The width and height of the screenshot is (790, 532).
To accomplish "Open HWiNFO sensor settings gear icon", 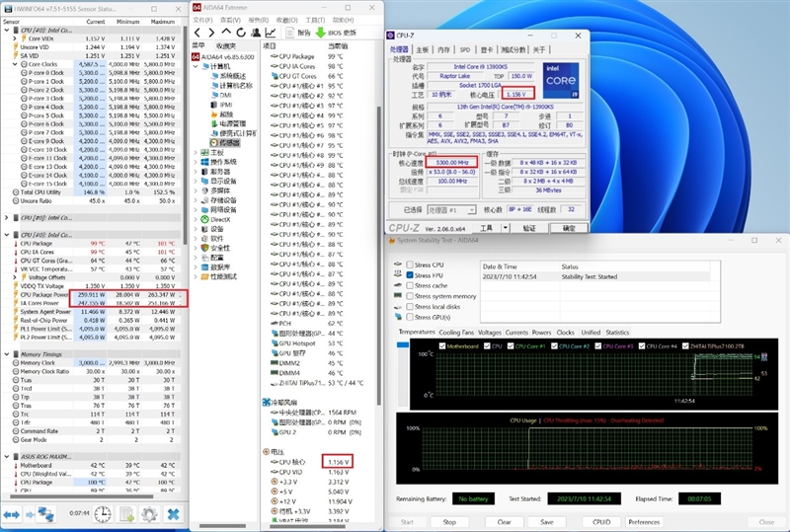I will pos(150,514).
